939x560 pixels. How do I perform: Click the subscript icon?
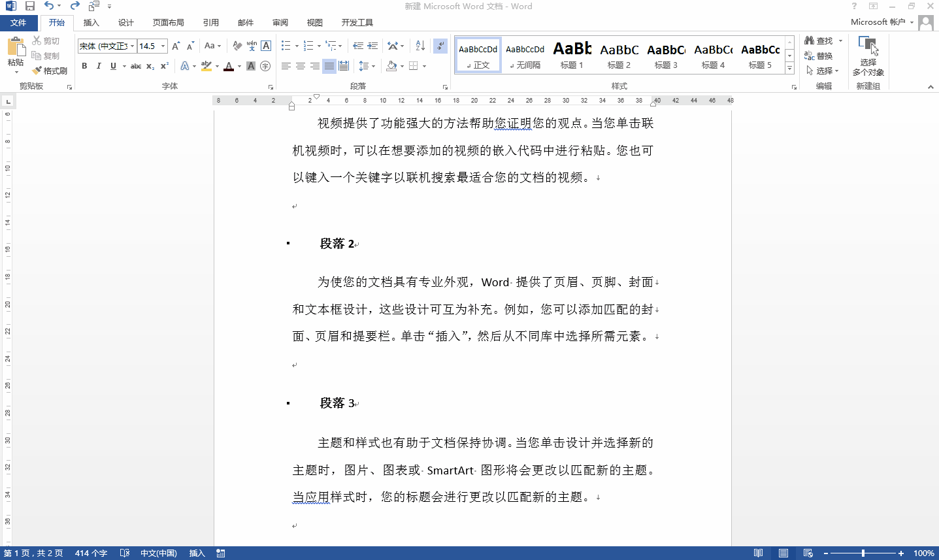[150, 66]
